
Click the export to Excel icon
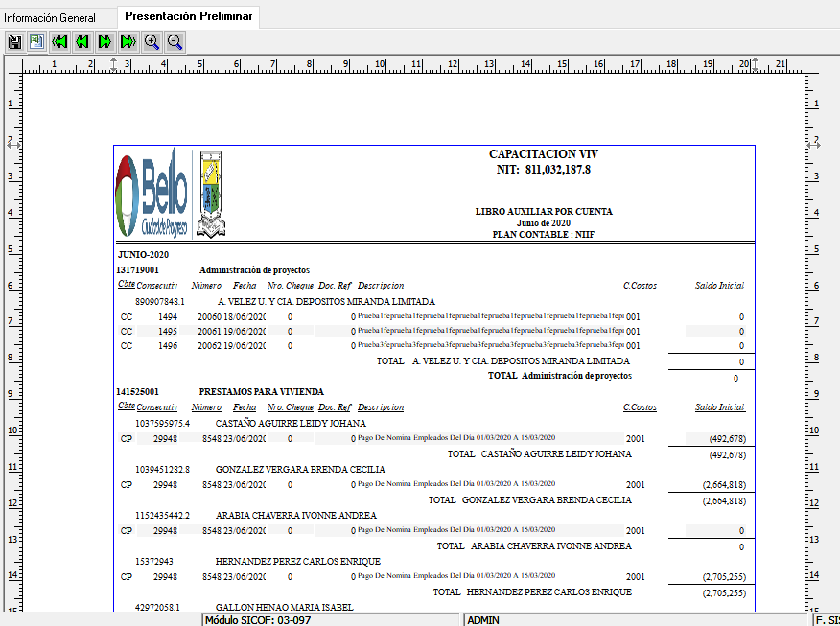(36, 41)
